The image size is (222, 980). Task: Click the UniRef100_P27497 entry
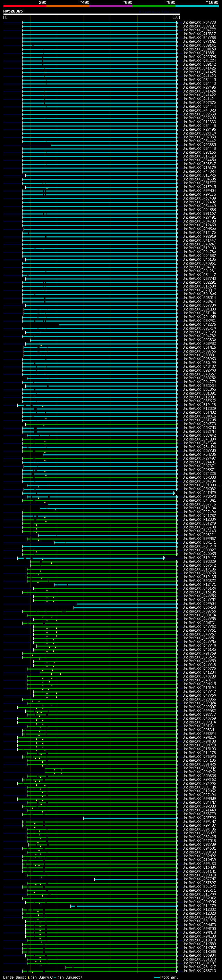(199, 458)
